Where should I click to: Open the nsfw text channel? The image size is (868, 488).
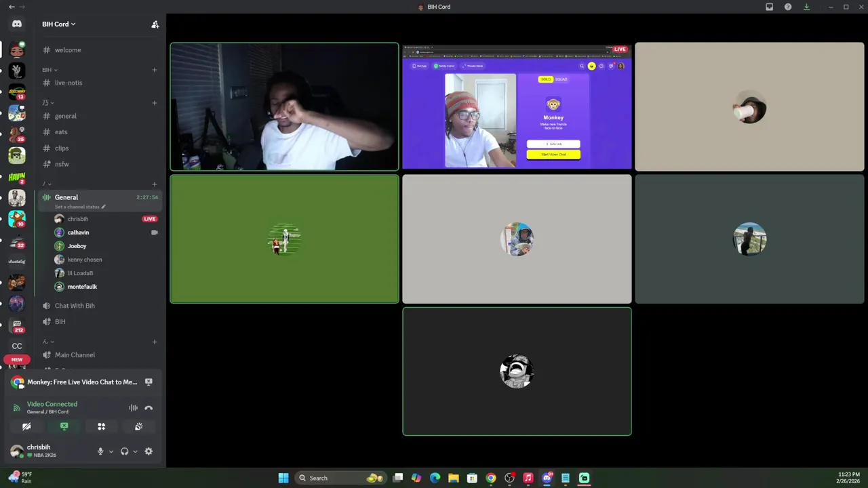click(100, 164)
